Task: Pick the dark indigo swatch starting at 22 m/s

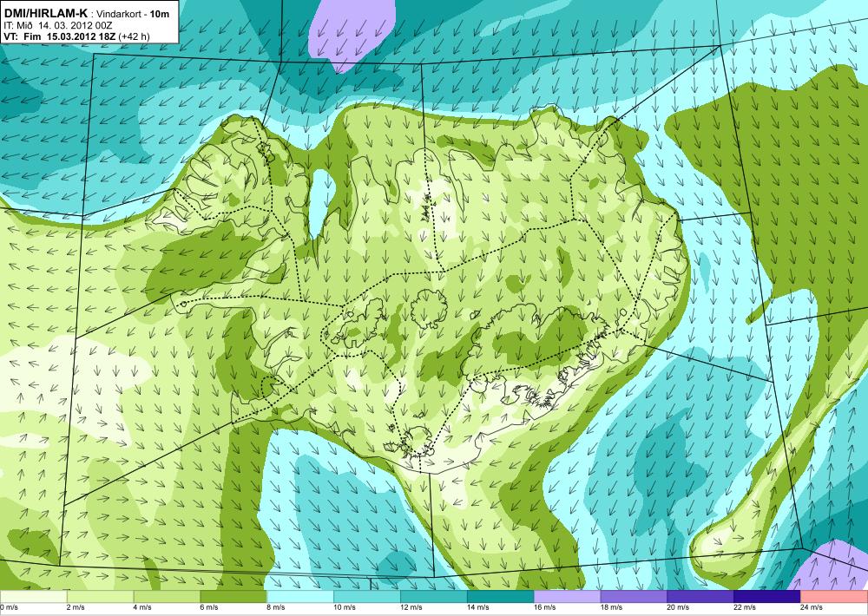Action: click(767, 597)
